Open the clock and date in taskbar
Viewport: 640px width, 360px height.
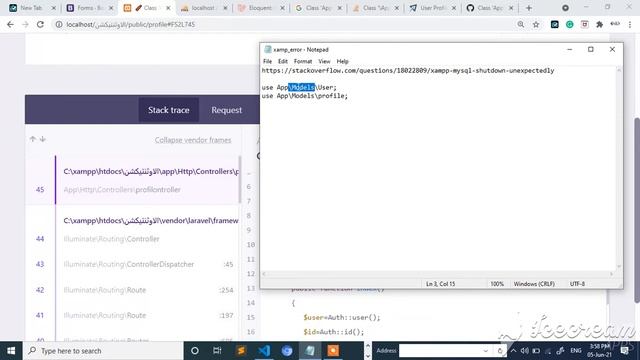click(599, 351)
